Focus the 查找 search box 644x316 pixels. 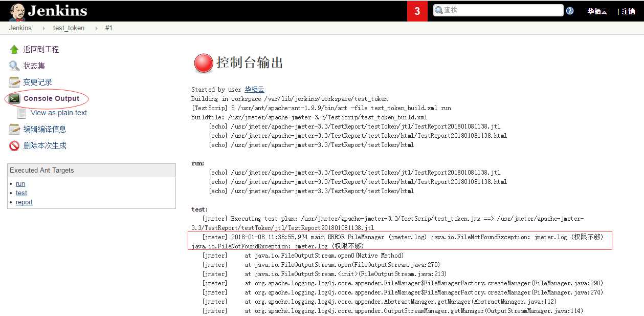[x=498, y=10]
